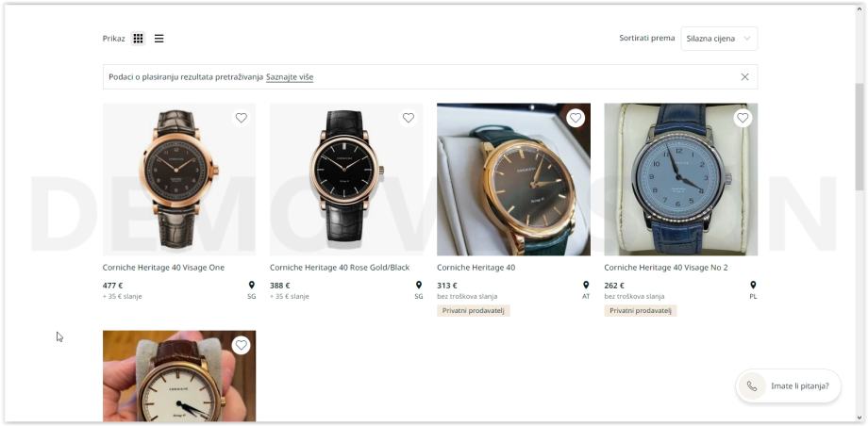Dismiss the search results placement notice
Viewport: 868px width, 426px height.
(x=744, y=77)
